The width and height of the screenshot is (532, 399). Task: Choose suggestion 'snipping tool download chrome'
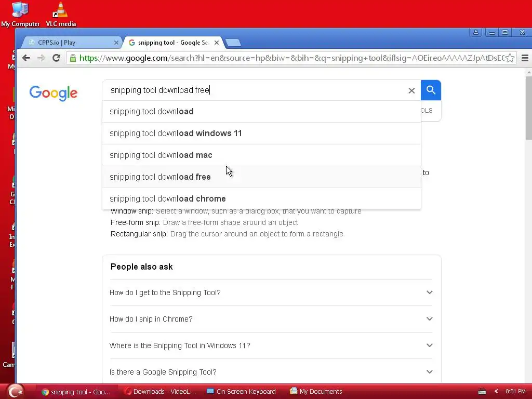[261, 198]
